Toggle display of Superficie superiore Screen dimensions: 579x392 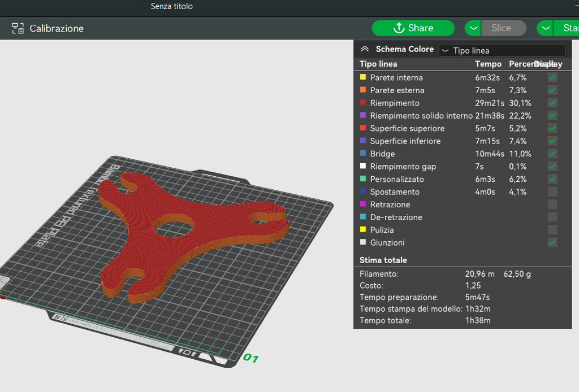pos(552,128)
